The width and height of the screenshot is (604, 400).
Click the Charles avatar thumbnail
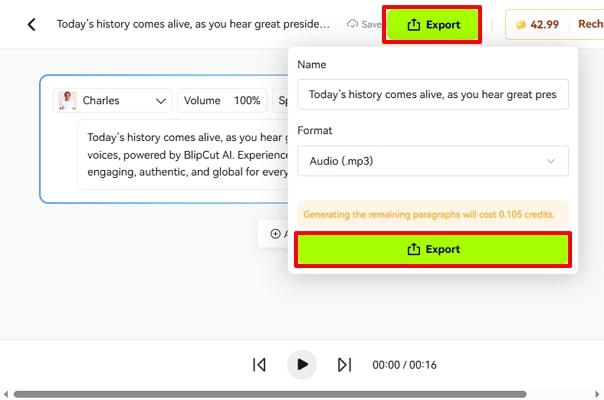(x=67, y=101)
